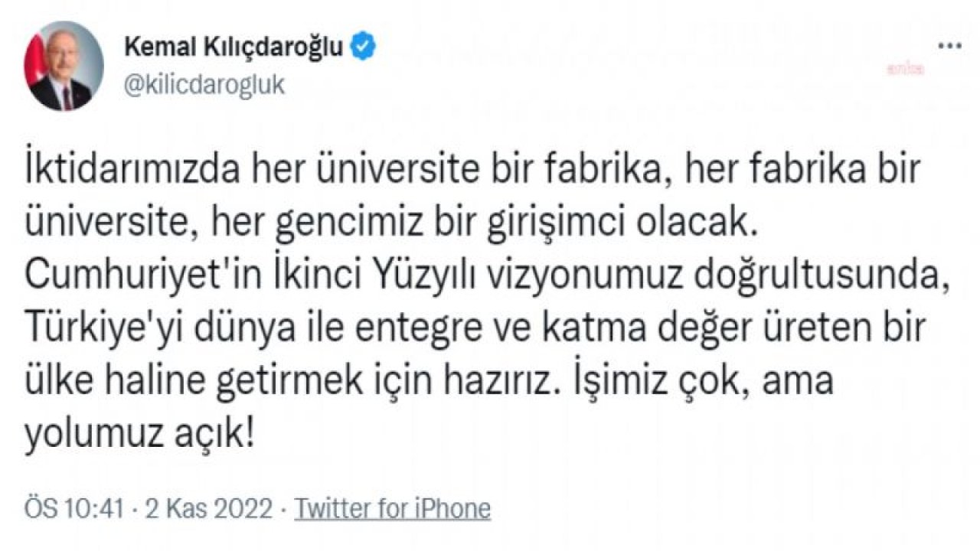Click the blue verified badge icon
The height and width of the screenshot is (551, 980).
(x=363, y=47)
